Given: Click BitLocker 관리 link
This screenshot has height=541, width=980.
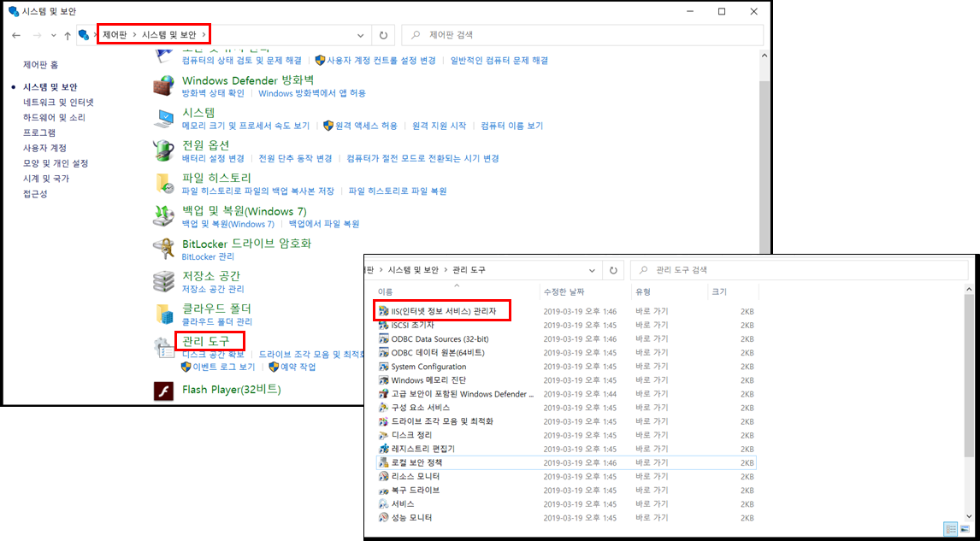Looking at the screenshot, I should pos(208,256).
